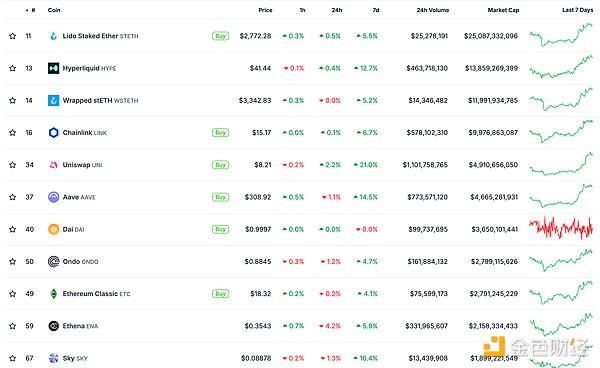Viewport: 600px width, 368px height.
Task: Toggle favorite star for Uniswap row
Action: coord(13,165)
